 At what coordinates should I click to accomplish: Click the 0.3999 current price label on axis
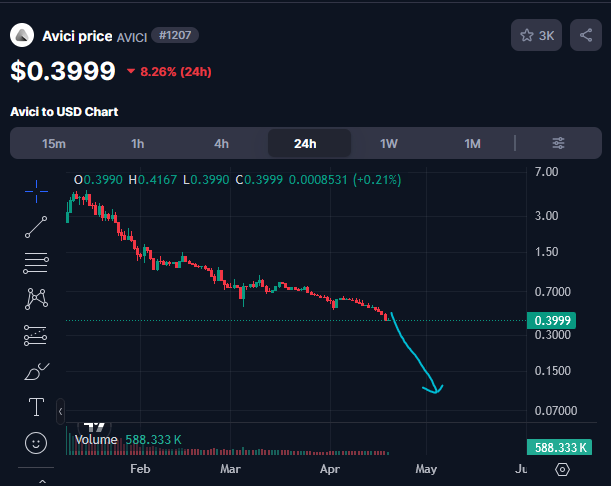click(551, 320)
